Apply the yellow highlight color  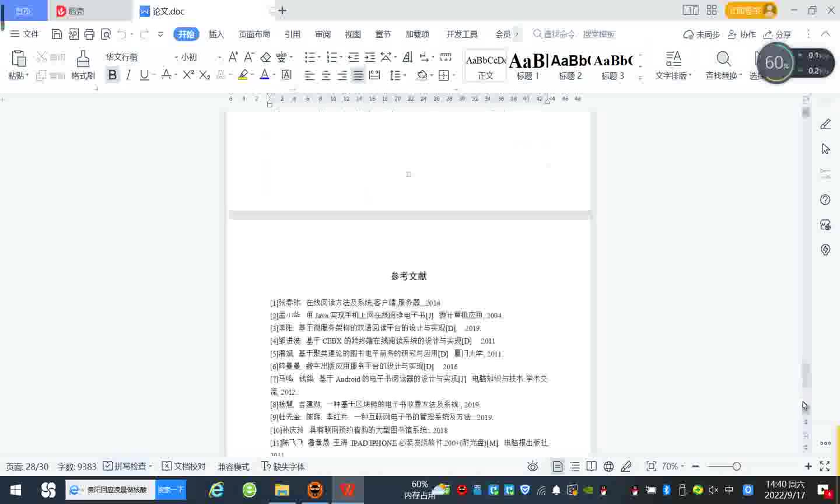coord(243,75)
